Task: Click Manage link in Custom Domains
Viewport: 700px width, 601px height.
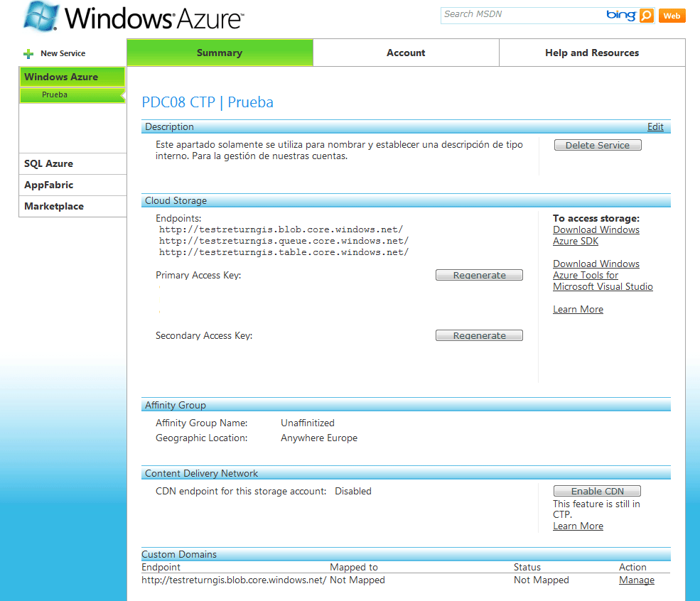Action: [x=637, y=580]
